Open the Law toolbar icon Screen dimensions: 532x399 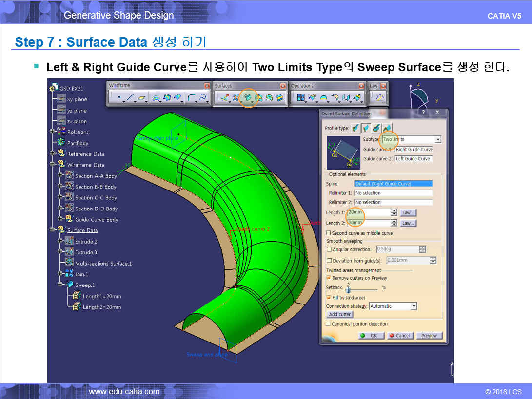[x=380, y=98]
